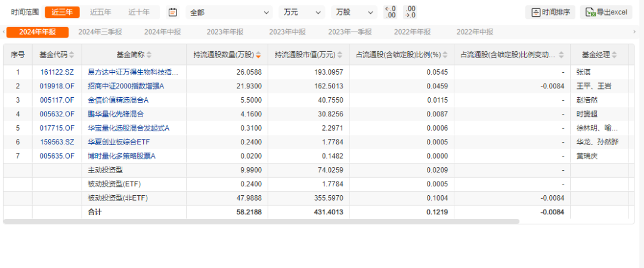Image resolution: width=644 pixels, height=268 pixels.
Task: Open fund code 019918.OF link
Action: (57, 87)
